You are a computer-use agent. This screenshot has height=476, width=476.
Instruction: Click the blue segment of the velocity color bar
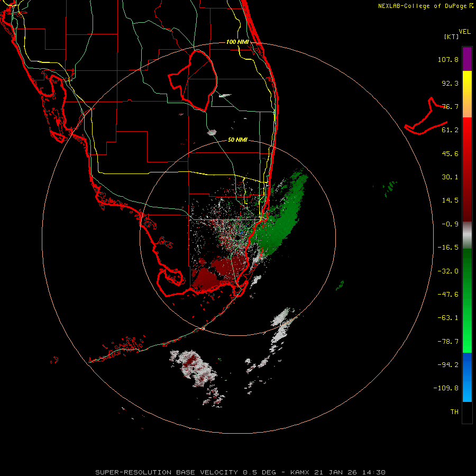click(467, 377)
